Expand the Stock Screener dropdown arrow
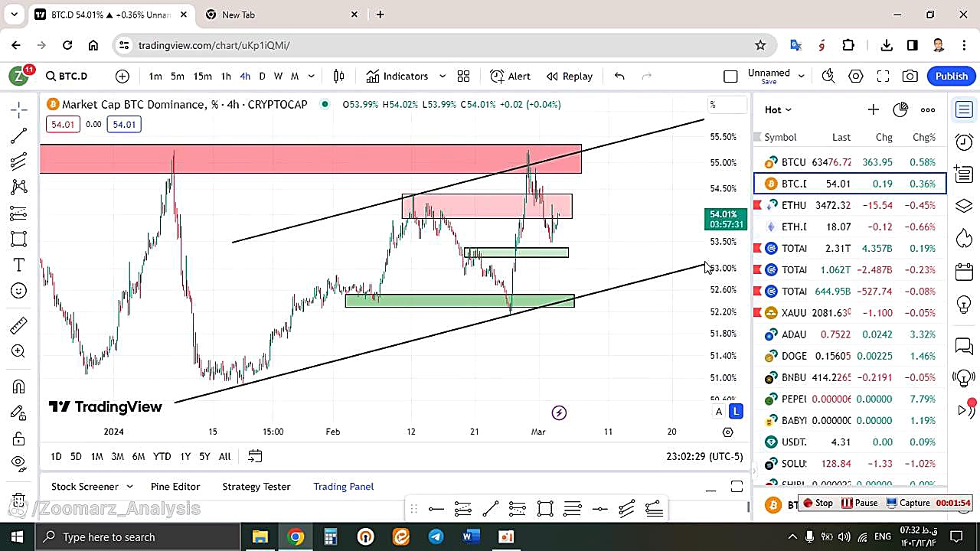The image size is (980, 551). click(129, 487)
